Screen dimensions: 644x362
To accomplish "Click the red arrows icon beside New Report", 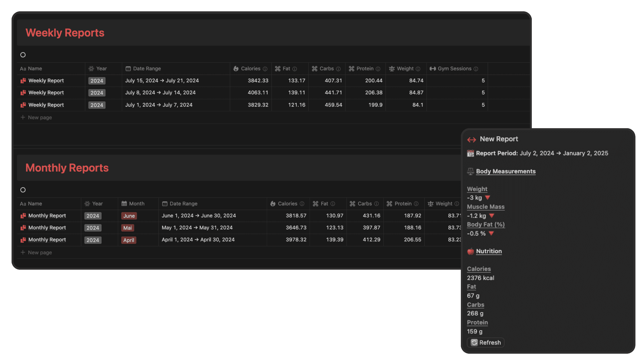I will tap(471, 140).
